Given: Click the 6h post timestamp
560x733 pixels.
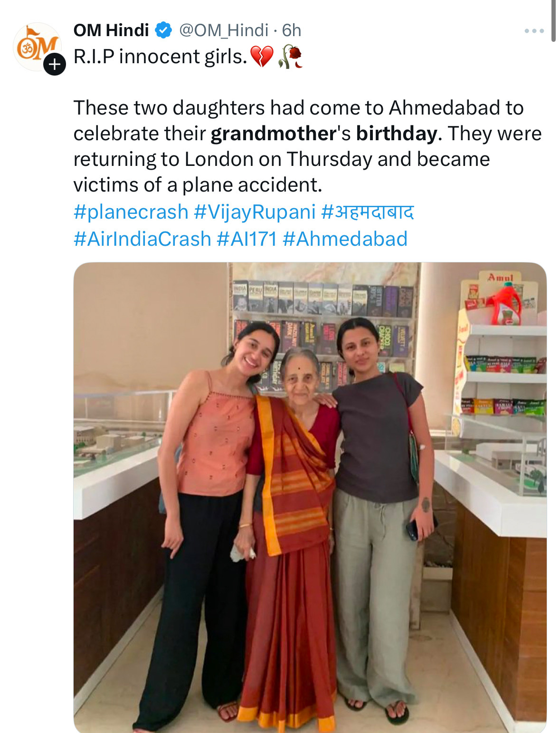Looking at the screenshot, I should click(292, 30).
